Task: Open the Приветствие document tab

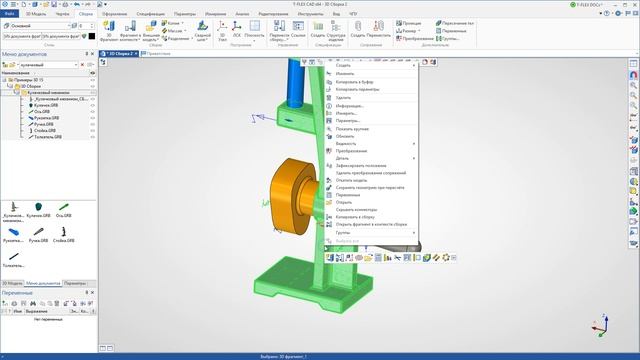Action: tap(156, 53)
